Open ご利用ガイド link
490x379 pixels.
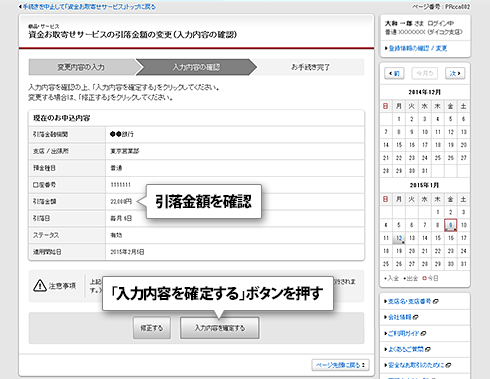click(403, 333)
